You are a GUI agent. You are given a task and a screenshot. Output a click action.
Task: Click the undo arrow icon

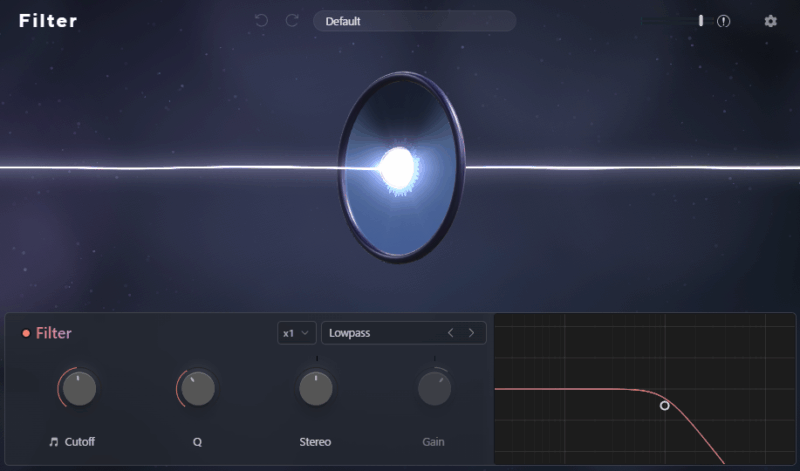[x=261, y=21]
